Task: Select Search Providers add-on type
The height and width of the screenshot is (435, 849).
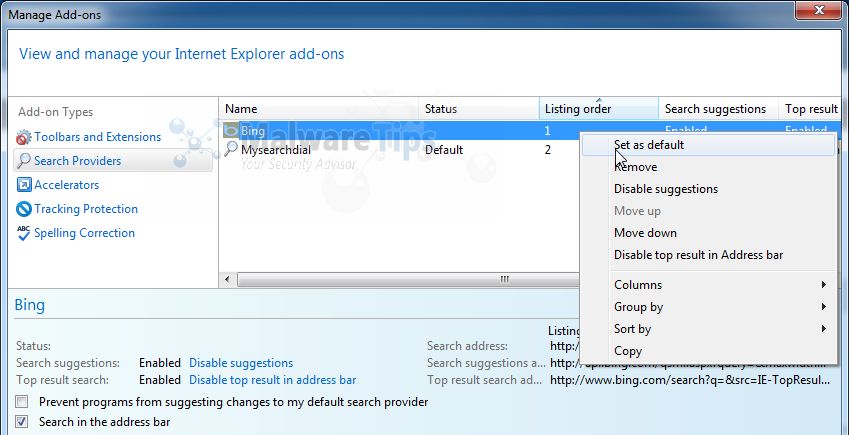Action: pyautogui.click(x=77, y=161)
